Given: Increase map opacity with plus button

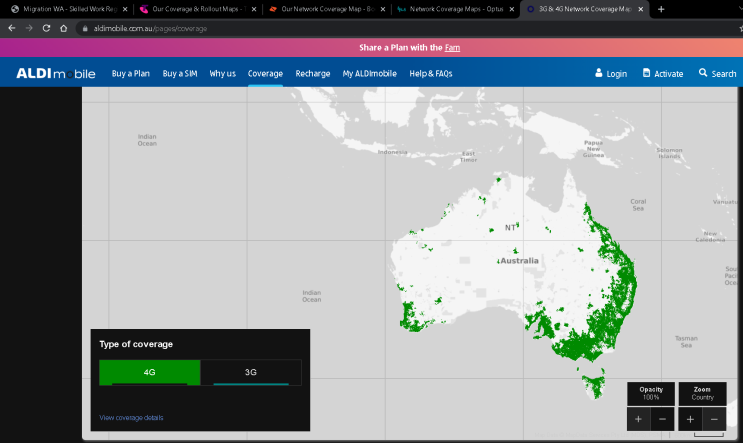Looking at the screenshot, I should click(x=639, y=419).
